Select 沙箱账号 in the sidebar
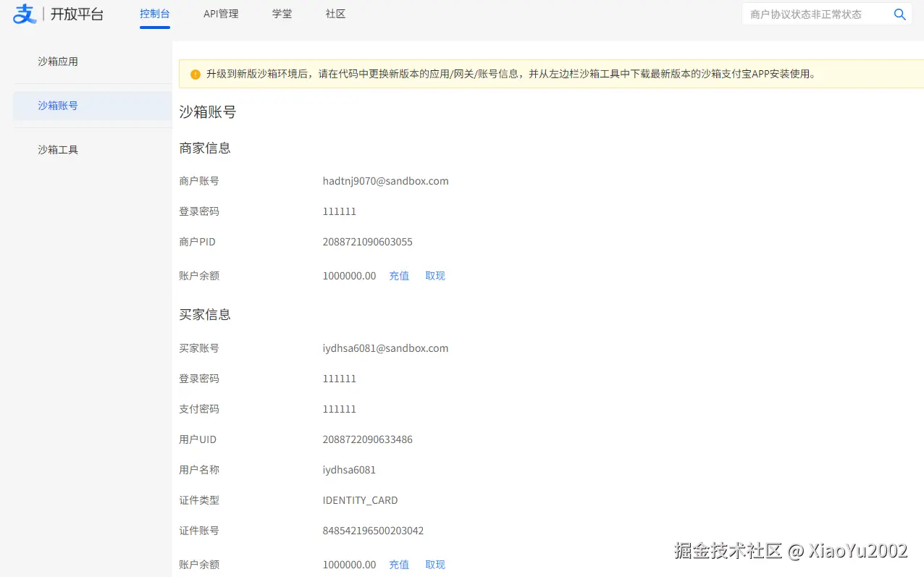This screenshot has width=924, height=577. click(93, 106)
